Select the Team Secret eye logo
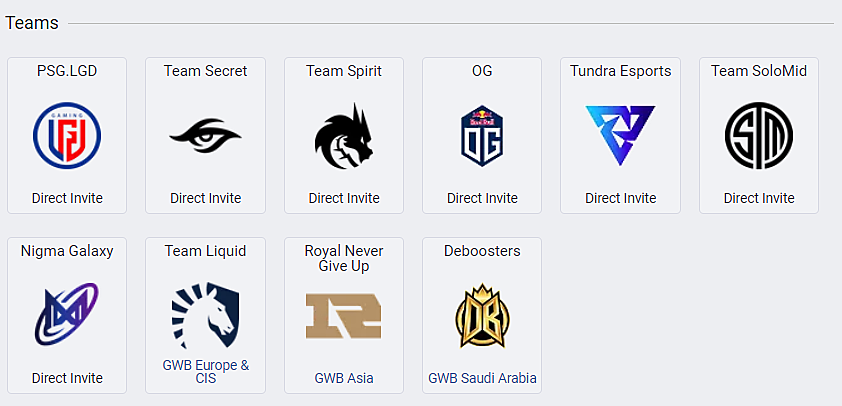842x406 pixels. coord(205,137)
